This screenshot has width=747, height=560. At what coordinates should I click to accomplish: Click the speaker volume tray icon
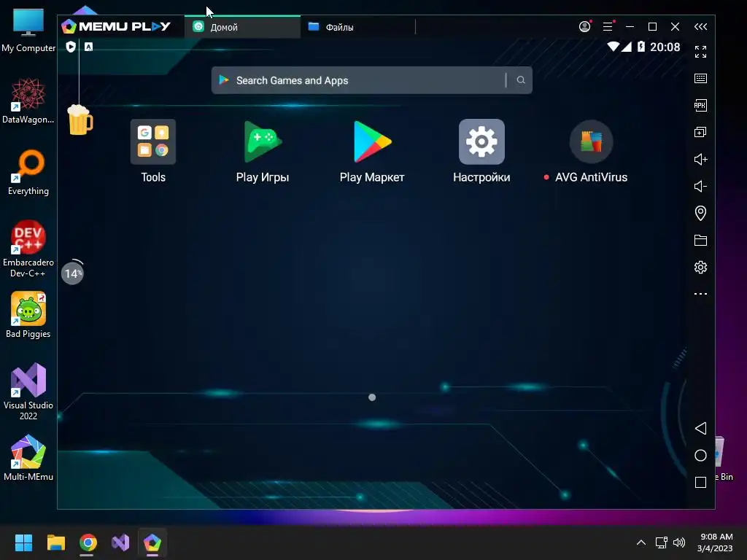pos(679,542)
